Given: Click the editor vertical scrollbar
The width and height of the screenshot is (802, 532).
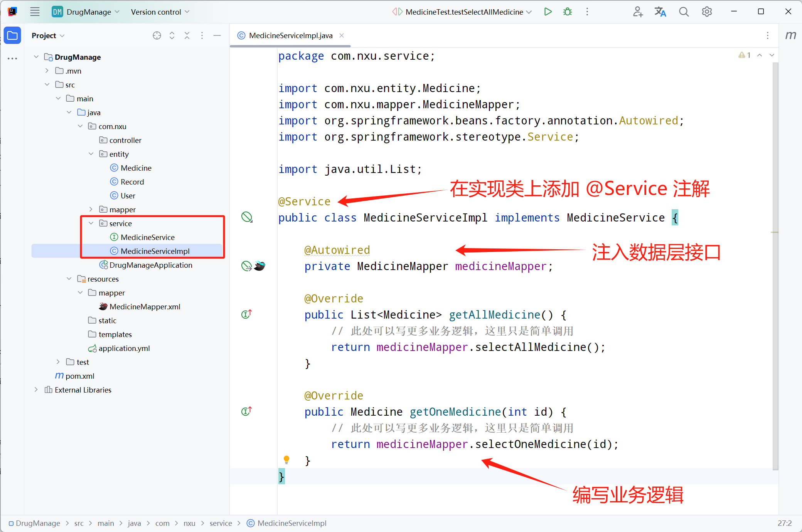Looking at the screenshot, I should point(775,270).
